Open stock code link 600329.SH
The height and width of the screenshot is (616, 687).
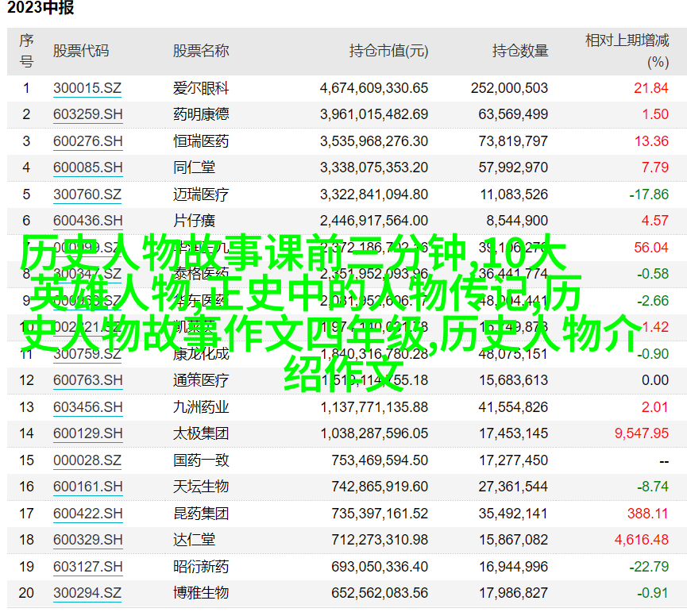87,540
